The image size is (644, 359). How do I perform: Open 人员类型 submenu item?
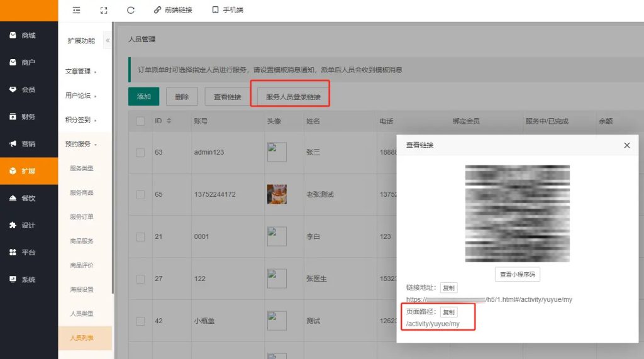click(82, 314)
